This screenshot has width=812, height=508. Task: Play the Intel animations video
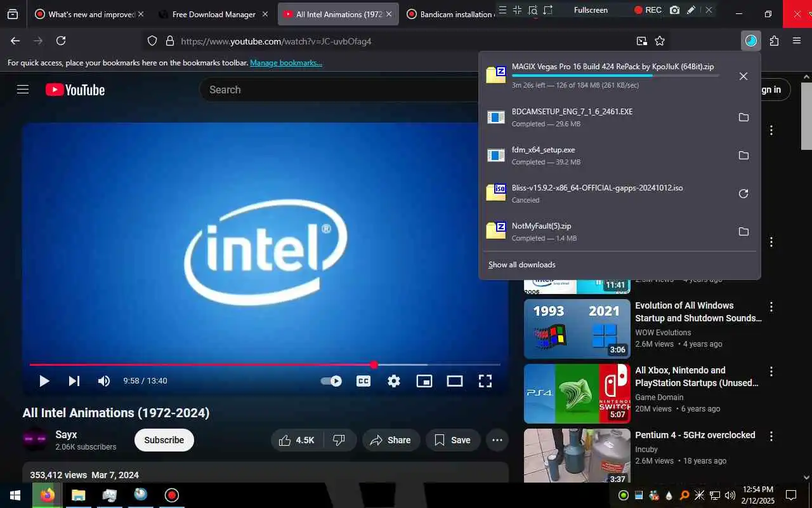44,381
